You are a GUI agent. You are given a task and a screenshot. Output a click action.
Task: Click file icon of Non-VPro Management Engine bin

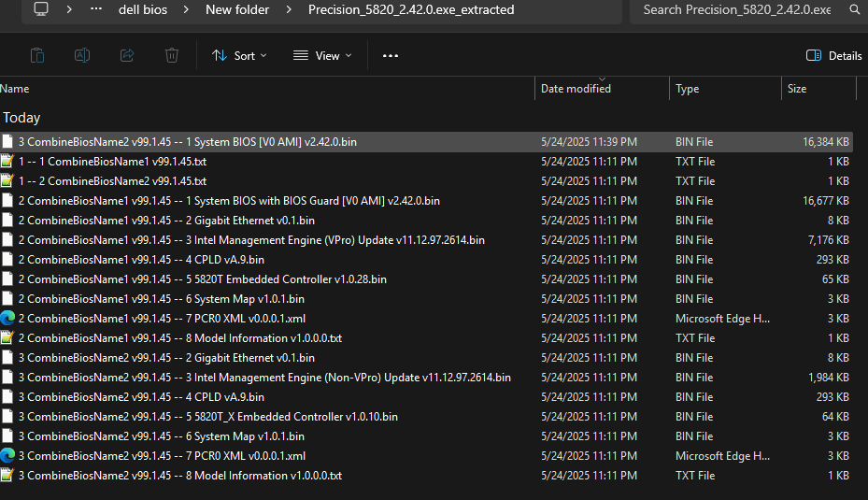7,377
